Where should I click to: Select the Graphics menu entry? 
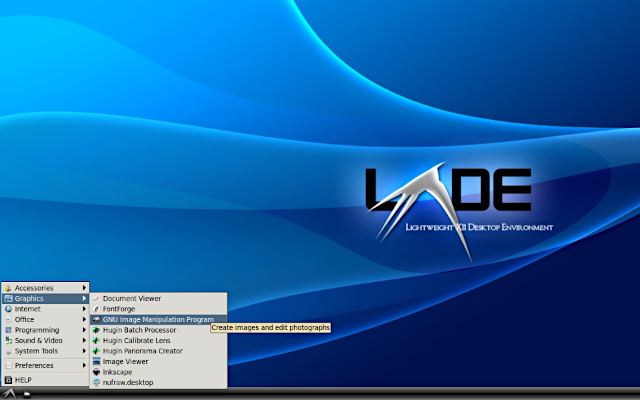pos(45,299)
